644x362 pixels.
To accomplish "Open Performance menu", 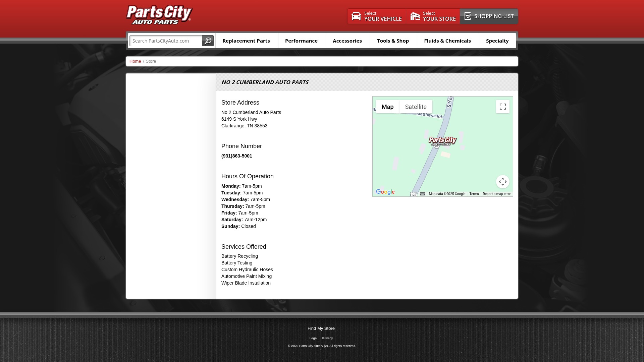I will coord(302,41).
